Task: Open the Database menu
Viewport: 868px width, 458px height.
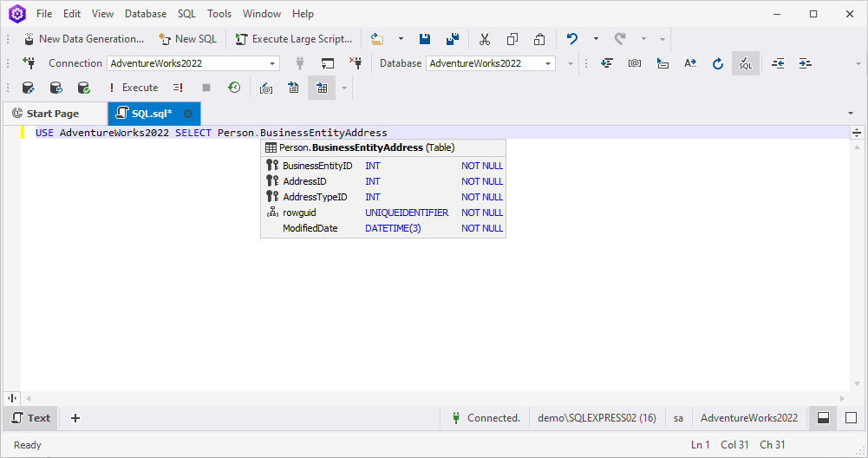Action: [x=146, y=14]
